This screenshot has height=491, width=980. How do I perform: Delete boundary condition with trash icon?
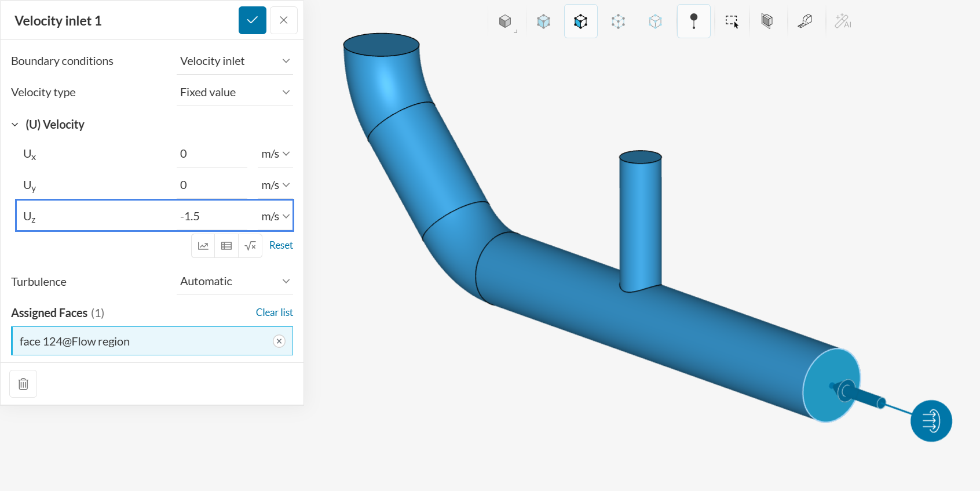coord(23,384)
